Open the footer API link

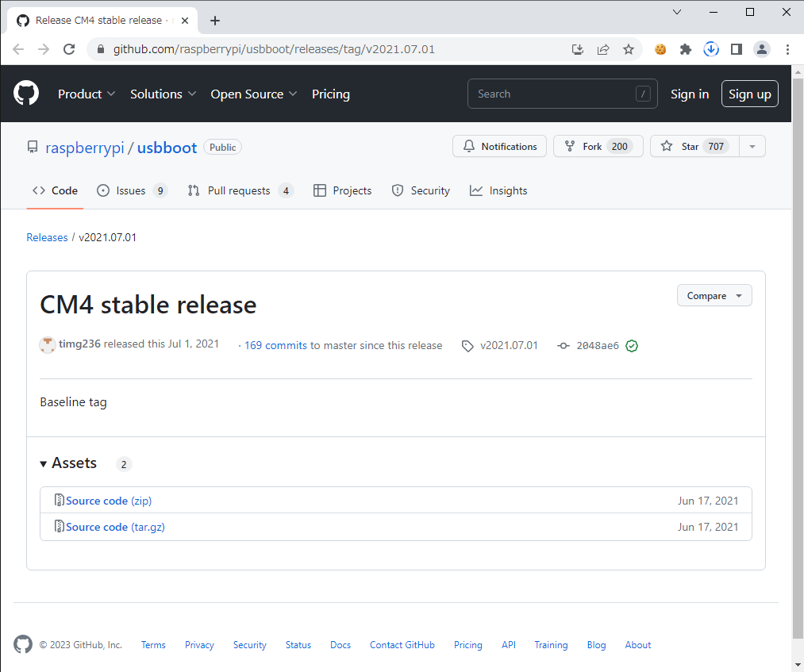pos(509,645)
